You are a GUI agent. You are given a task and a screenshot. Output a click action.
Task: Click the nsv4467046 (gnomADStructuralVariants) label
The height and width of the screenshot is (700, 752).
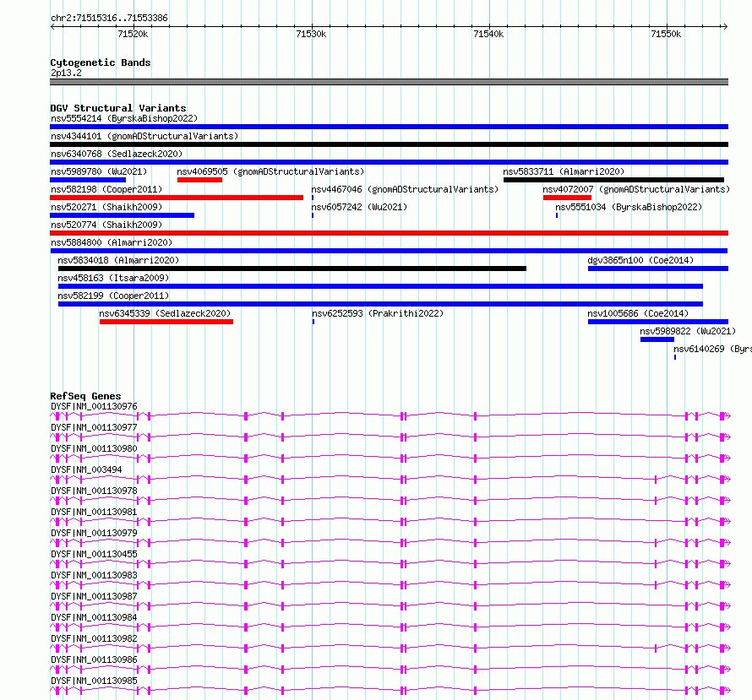(405, 189)
